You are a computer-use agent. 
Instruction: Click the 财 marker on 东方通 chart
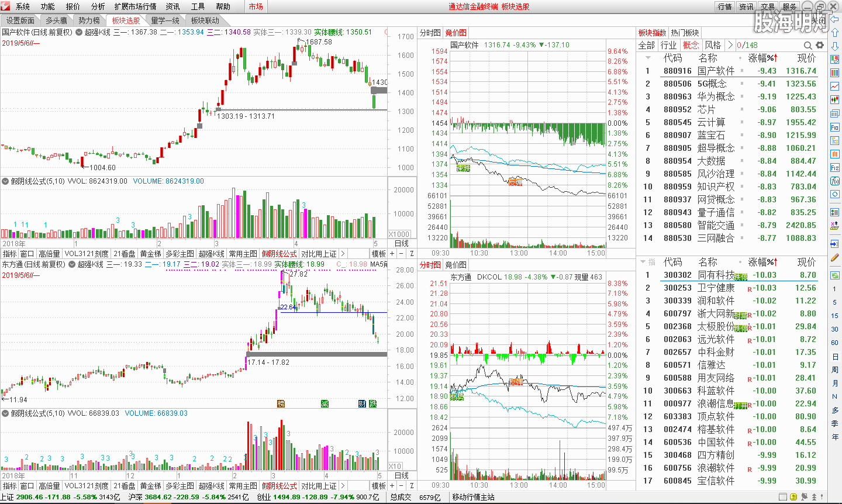(362, 403)
